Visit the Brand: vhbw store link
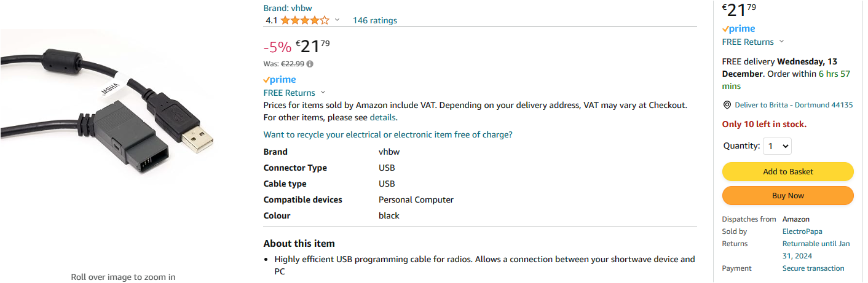868x283 pixels. [288, 8]
